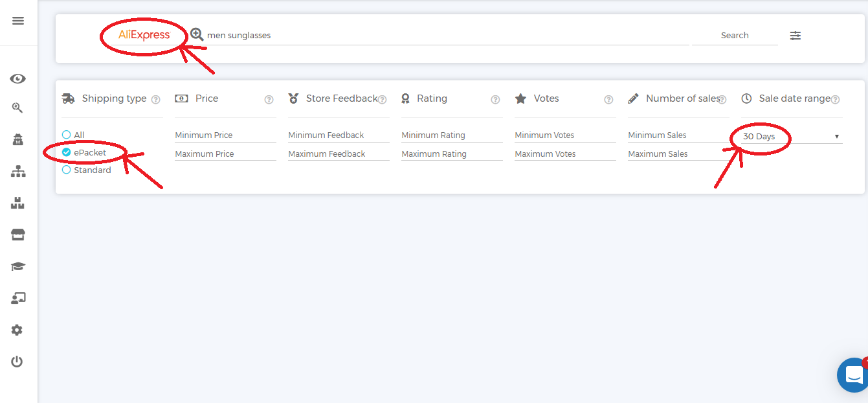This screenshot has height=403, width=868.
Task: Click the store shop sidebar icon
Action: [x=18, y=235]
